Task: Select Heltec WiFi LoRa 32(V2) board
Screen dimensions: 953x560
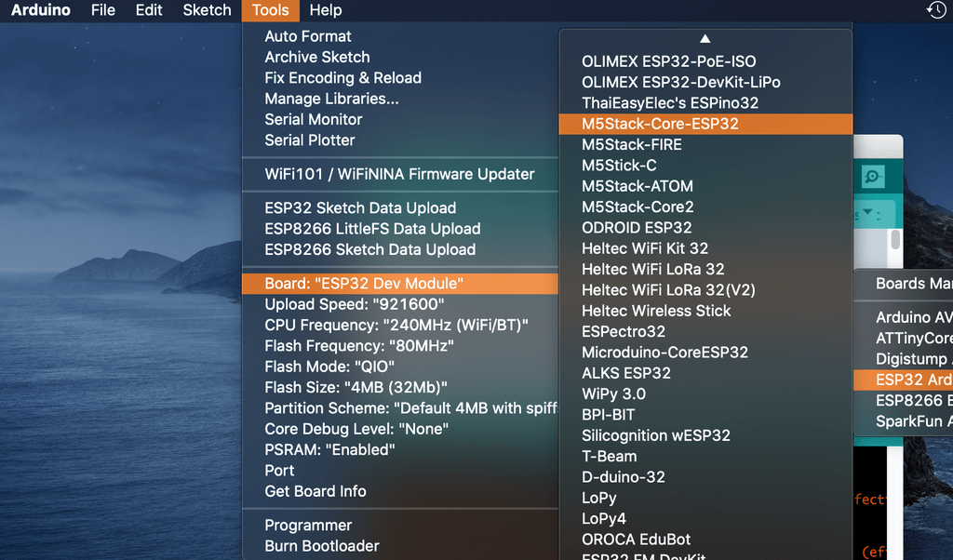Action: (705, 290)
